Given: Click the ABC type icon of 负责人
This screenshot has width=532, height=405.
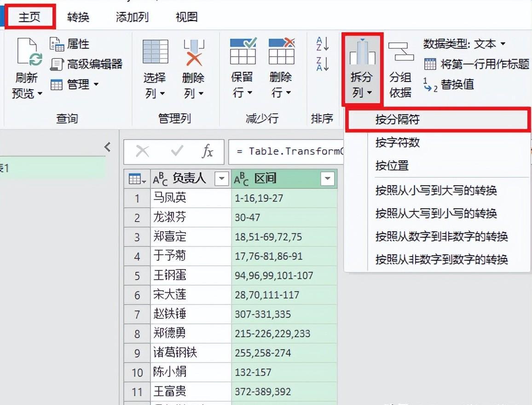Looking at the screenshot, I should (x=160, y=179).
